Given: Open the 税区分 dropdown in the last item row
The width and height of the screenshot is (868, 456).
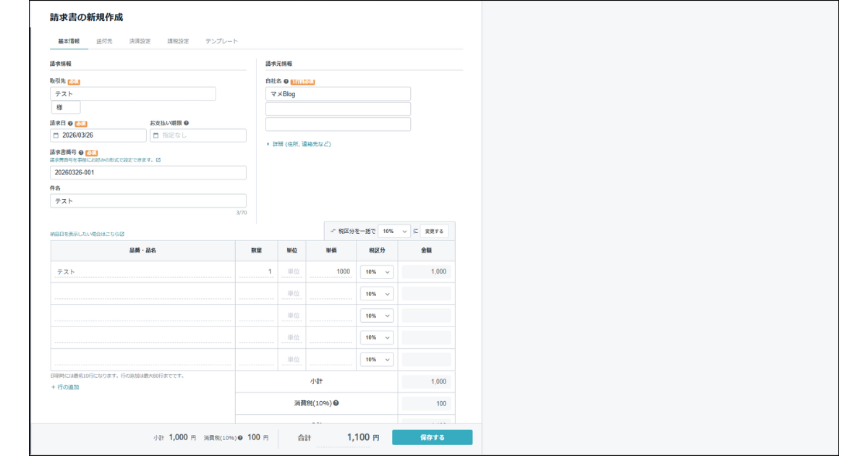Looking at the screenshot, I should [377, 360].
